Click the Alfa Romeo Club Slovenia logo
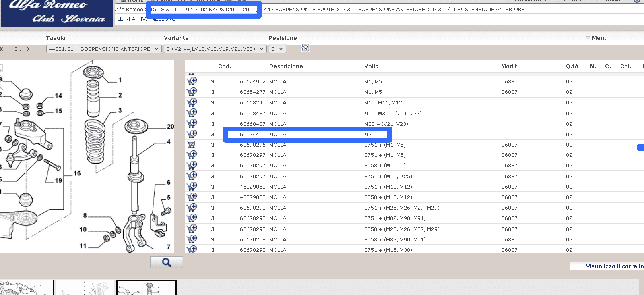This screenshot has height=295, width=644. click(57, 13)
